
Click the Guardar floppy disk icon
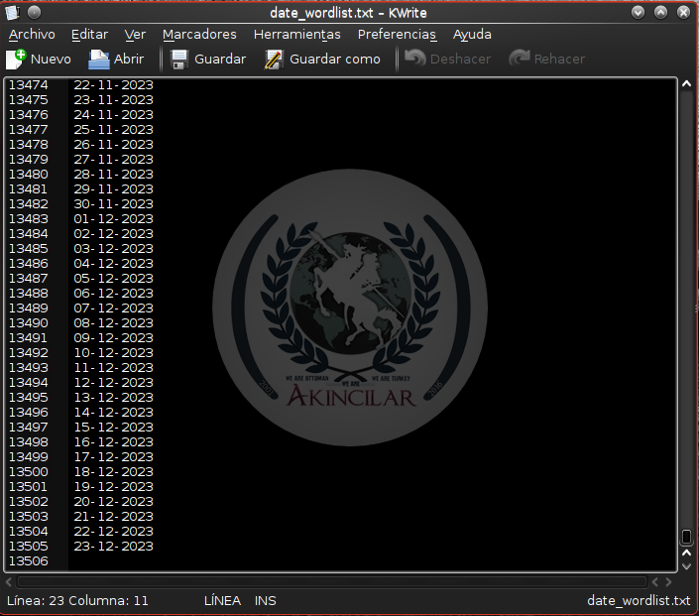pyautogui.click(x=179, y=59)
